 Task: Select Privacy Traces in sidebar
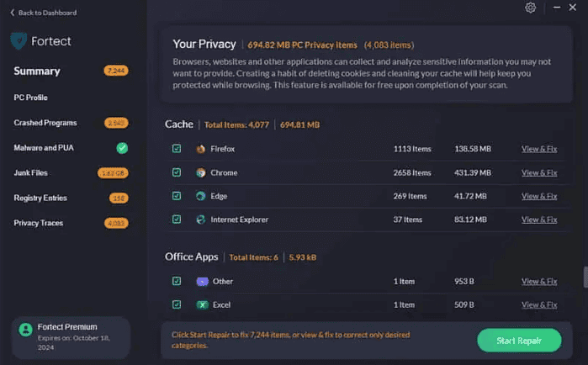[39, 224]
